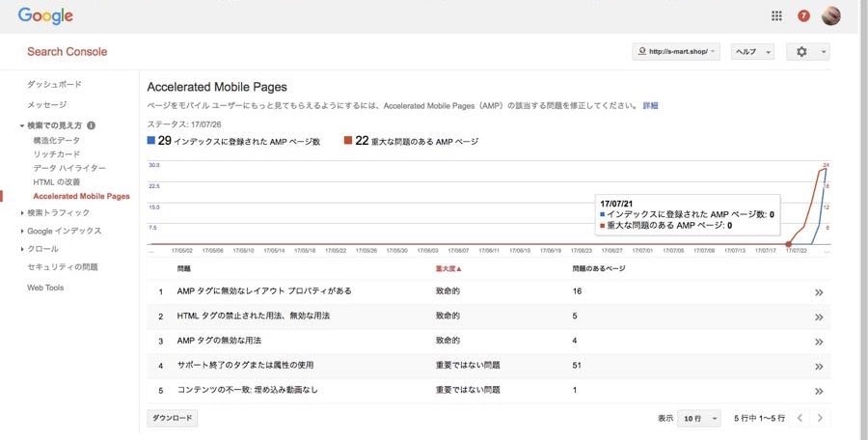The width and height of the screenshot is (868, 440).
Task: Click the ステータス: 17/07/26 text
Action: (x=184, y=124)
